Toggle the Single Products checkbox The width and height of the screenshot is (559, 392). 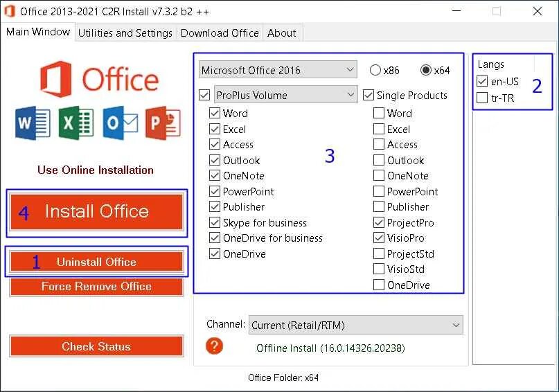(369, 95)
